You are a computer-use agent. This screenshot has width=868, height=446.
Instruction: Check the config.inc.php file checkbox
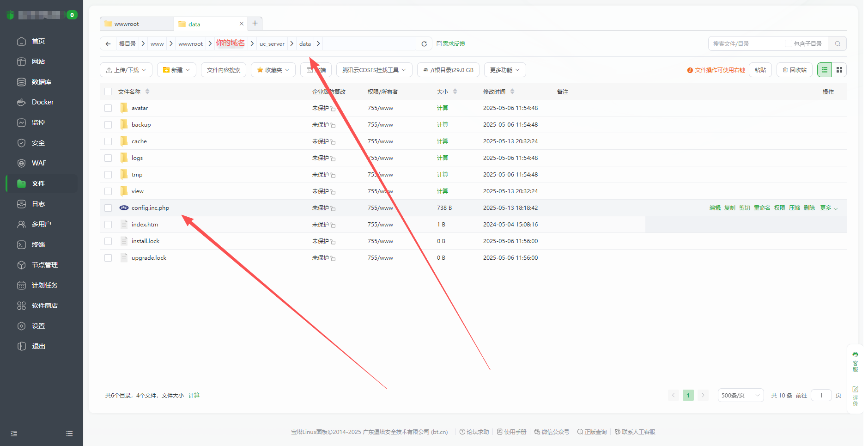[108, 208]
